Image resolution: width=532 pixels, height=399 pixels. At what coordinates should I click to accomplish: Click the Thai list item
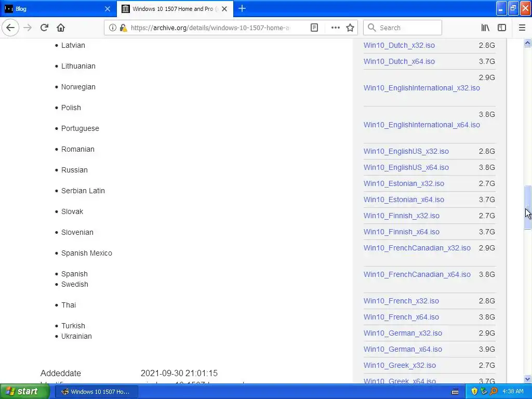(x=68, y=305)
